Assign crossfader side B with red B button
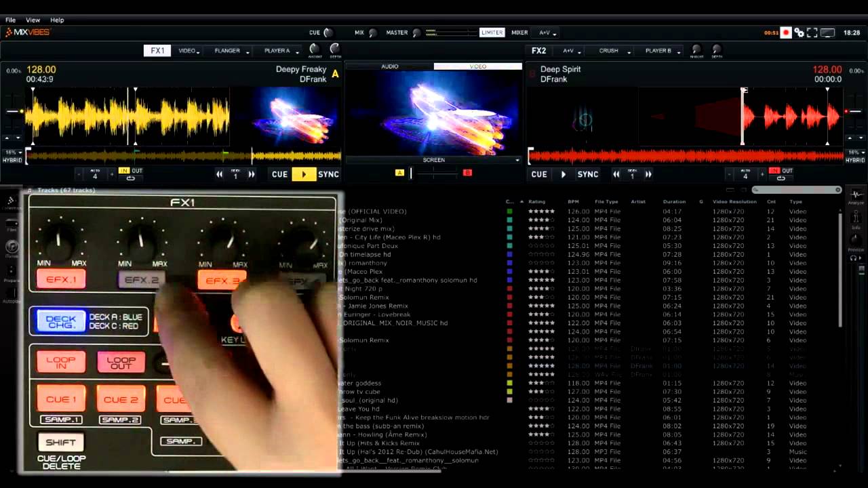 pos(467,173)
